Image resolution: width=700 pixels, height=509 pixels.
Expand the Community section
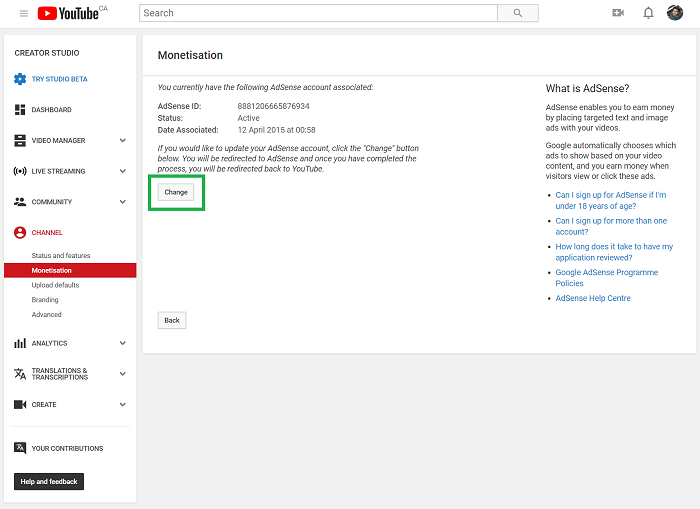[x=123, y=202]
